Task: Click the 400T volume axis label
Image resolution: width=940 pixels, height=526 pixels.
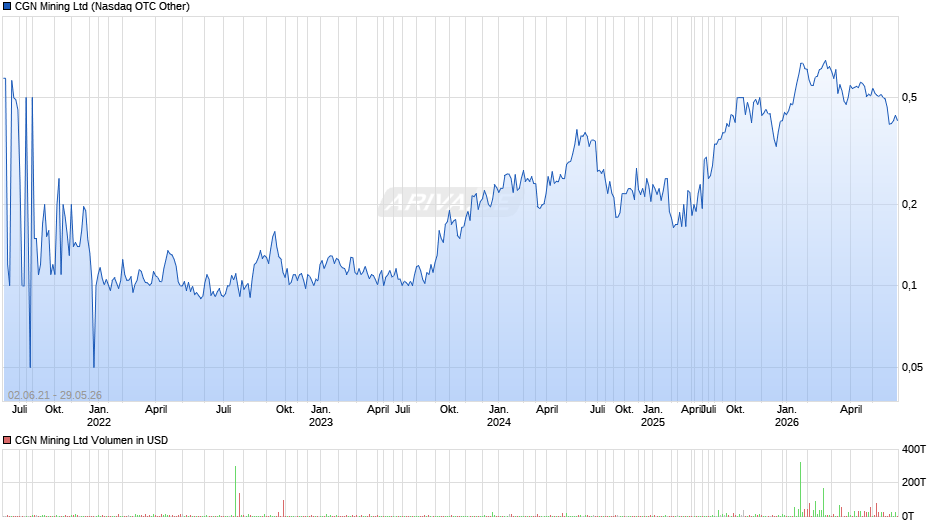Action: pos(914,449)
